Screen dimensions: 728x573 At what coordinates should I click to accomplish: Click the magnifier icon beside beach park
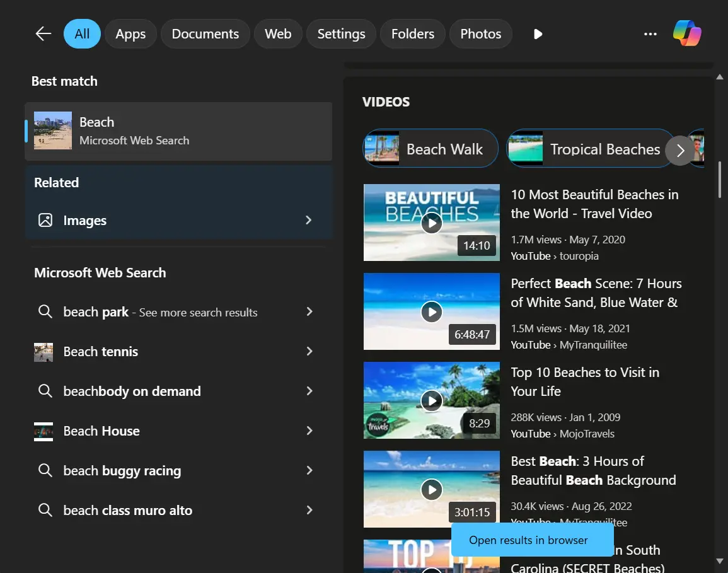(45, 311)
